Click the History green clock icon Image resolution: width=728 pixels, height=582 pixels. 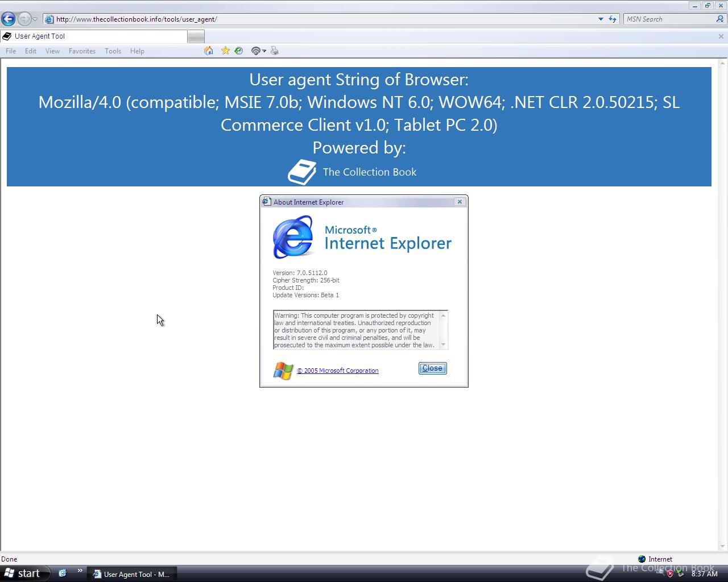pyautogui.click(x=239, y=51)
